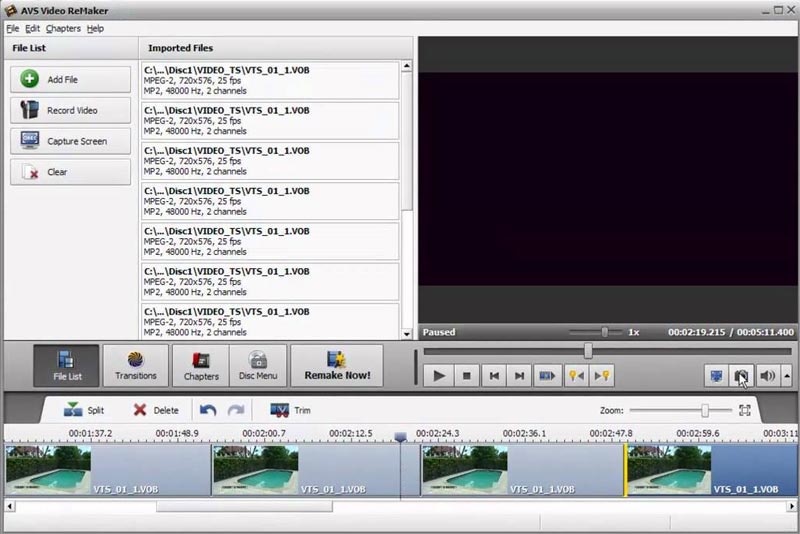Go to next marker icon
This screenshot has height=534, width=800.
[602, 376]
